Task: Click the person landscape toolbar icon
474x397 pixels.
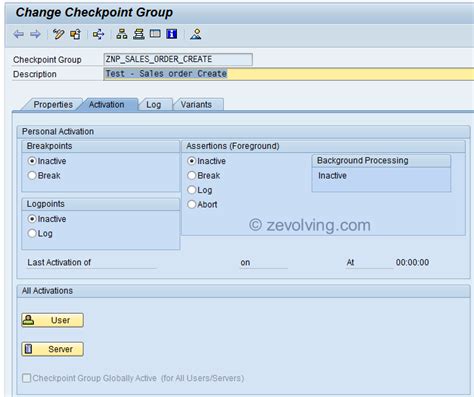Action: coord(196,34)
